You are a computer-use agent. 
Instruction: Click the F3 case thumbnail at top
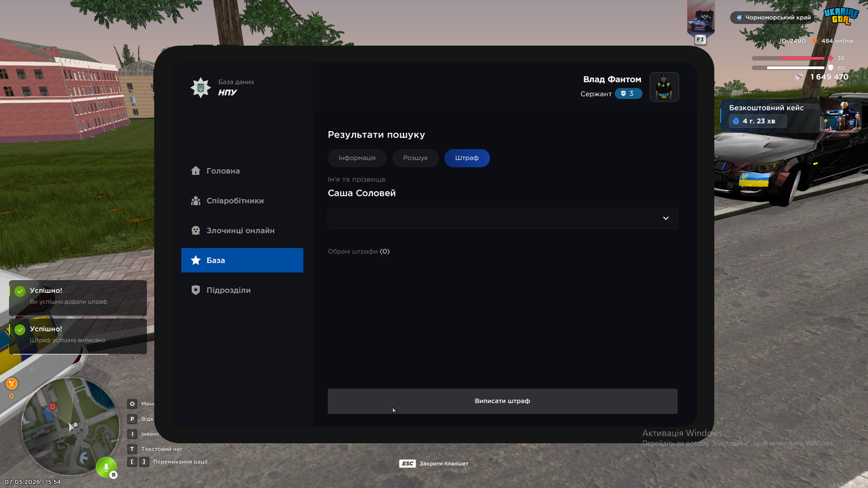(701, 19)
